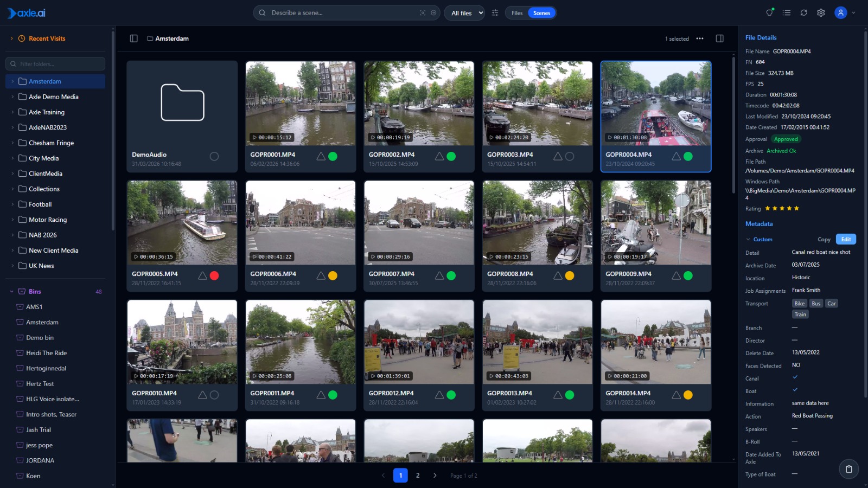This screenshot has width=868, height=488.
Task: Click the image search icon in search bar
Action: pyautogui.click(x=423, y=13)
